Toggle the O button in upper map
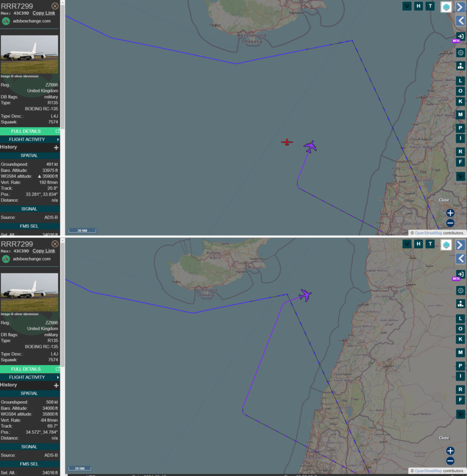The height and width of the screenshot is (476, 467). (x=460, y=91)
